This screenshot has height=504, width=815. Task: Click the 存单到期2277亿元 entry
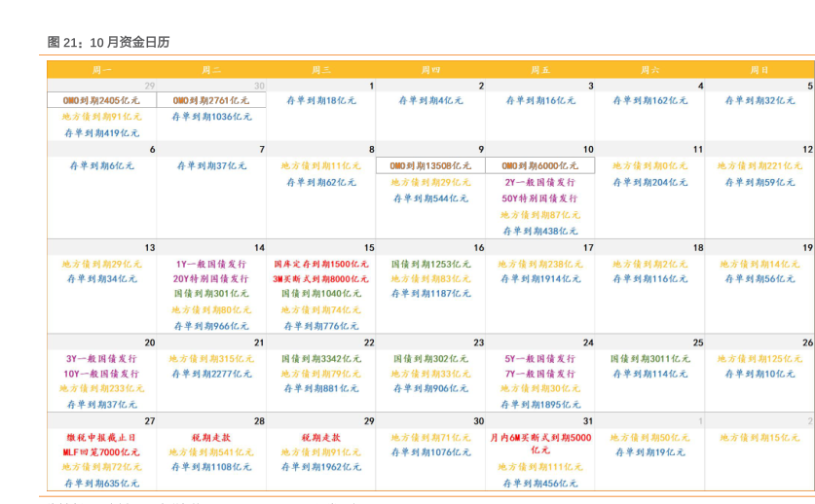coord(211,374)
